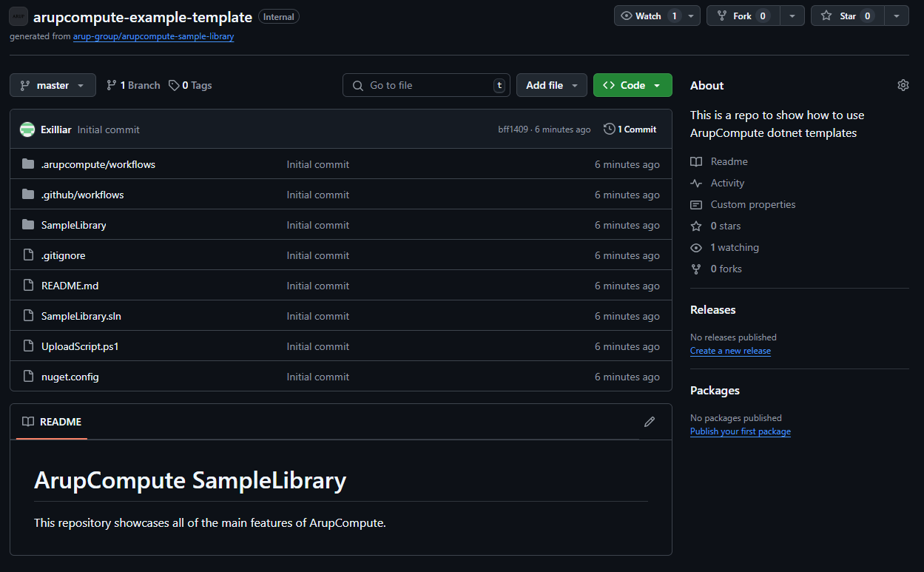The width and height of the screenshot is (924, 572).
Task: Click Exilliar's avatar in commit row
Action: click(27, 129)
